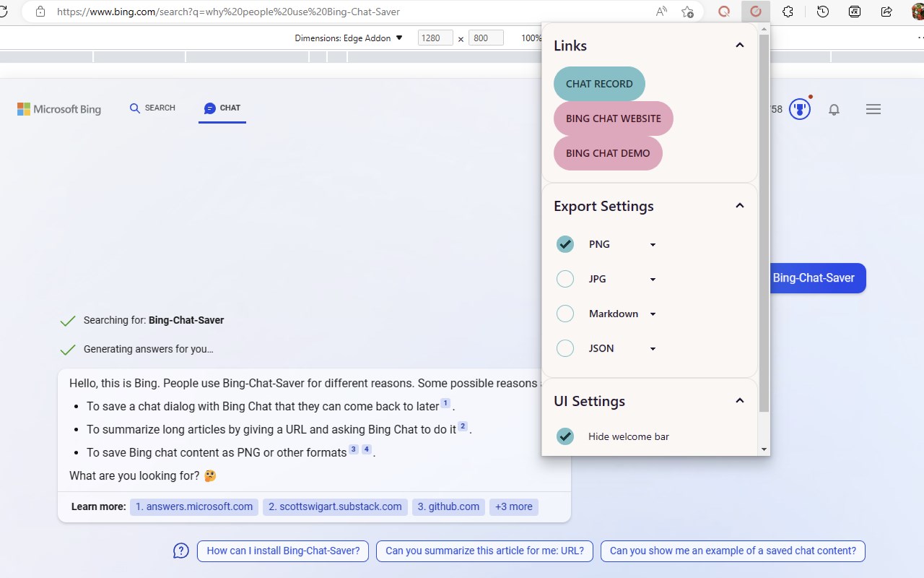Click the Microsoft Bing logo
The height and width of the screenshot is (578, 924).
tap(59, 109)
